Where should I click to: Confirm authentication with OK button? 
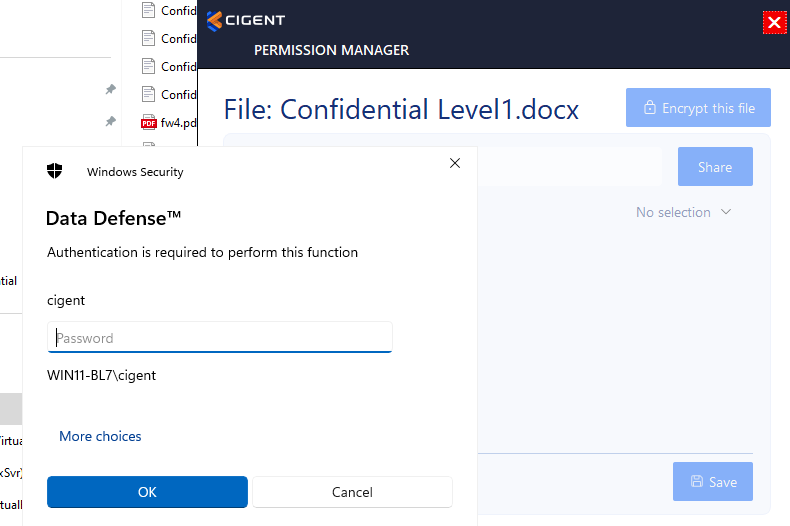point(147,492)
